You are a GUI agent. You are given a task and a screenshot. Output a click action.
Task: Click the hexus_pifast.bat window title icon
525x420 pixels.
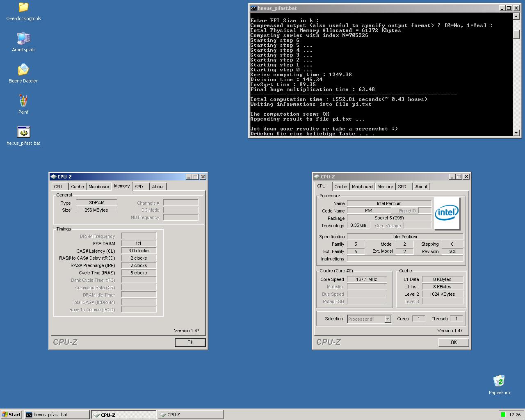coord(253,8)
